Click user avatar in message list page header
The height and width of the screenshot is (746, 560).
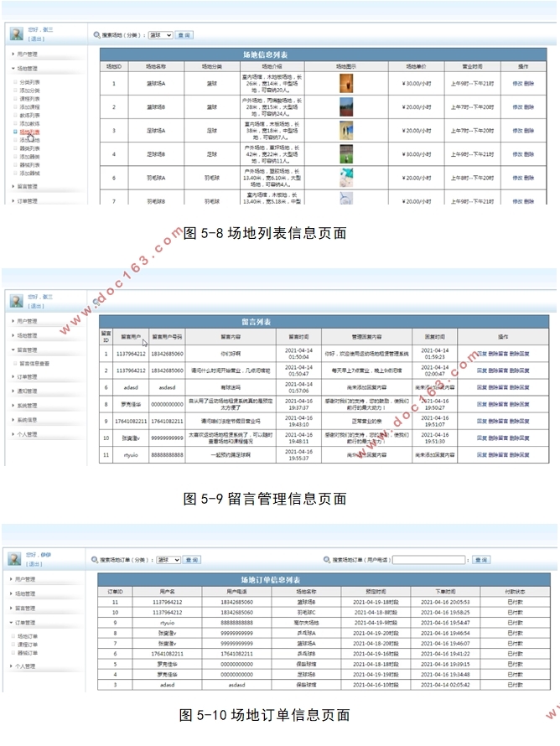click(17, 301)
